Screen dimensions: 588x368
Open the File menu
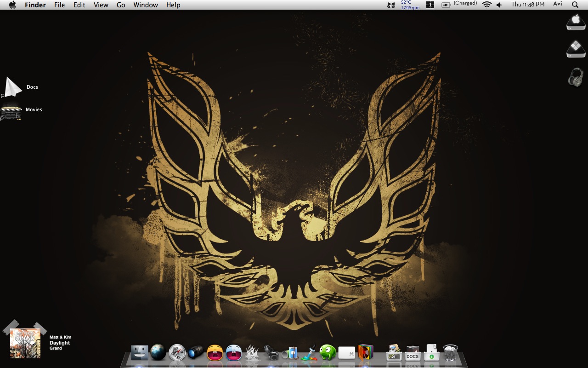[x=59, y=5]
